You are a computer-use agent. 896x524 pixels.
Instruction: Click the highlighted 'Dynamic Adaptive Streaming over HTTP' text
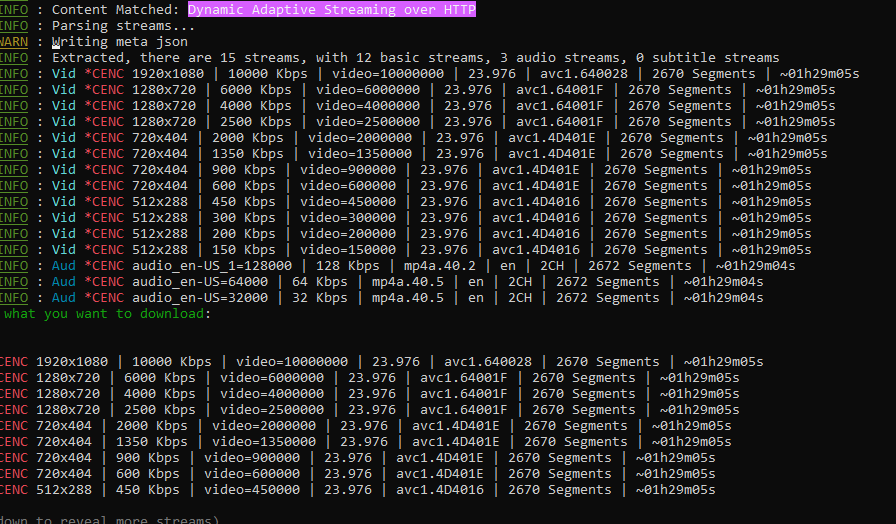click(x=331, y=10)
